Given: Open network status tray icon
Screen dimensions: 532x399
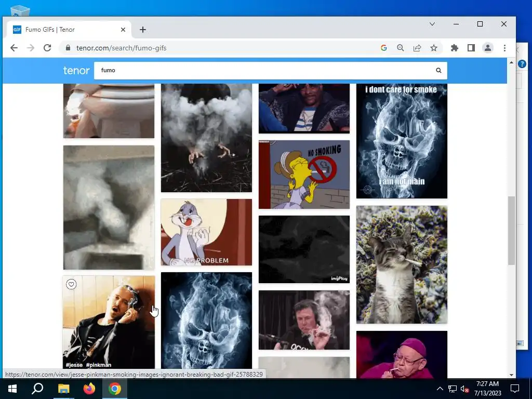Looking at the screenshot, I should [453, 389].
